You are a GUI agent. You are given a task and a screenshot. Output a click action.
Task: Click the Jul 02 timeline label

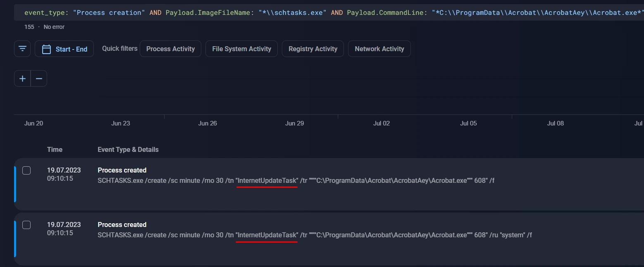[382, 123]
